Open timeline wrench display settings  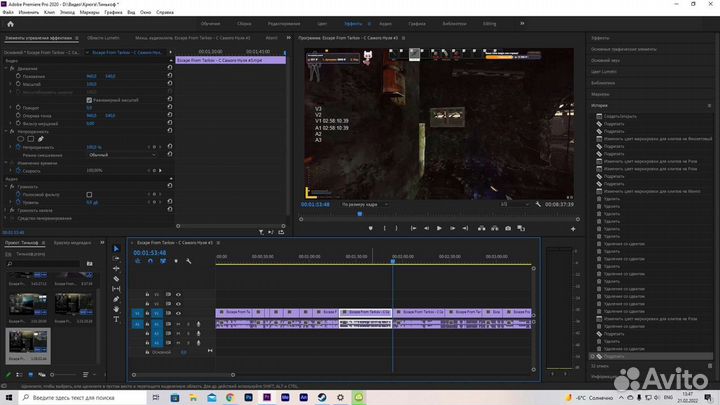[189, 261]
